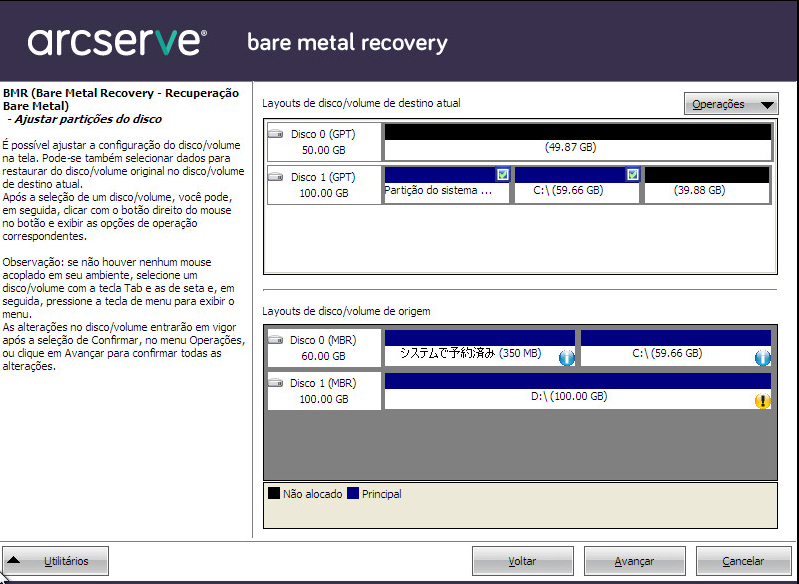Image resolution: width=799 pixels, height=584 pixels.
Task: Click the black Não alocado legend swatch
Action: [274, 493]
